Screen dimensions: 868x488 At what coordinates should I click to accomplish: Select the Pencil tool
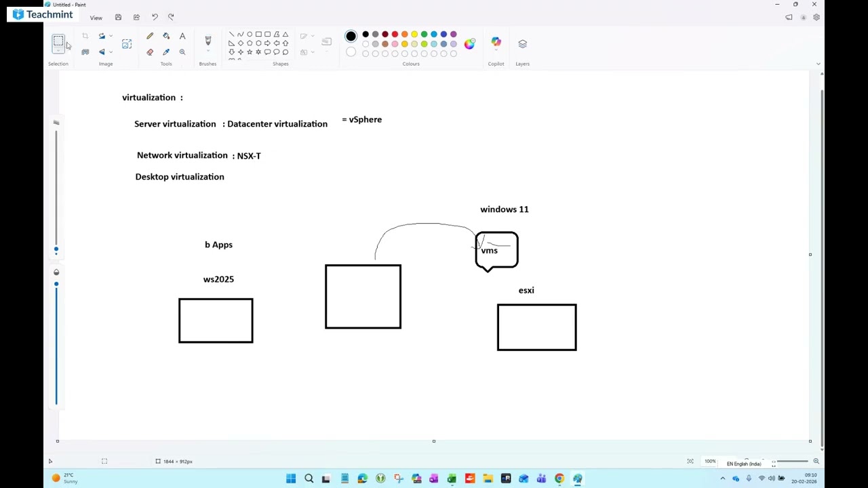coord(150,36)
